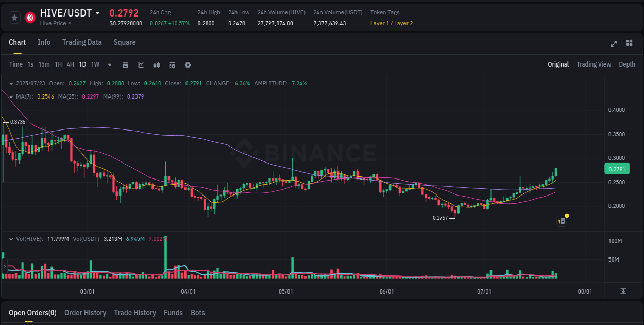Open the chart settings gear

(x=188, y=64)
